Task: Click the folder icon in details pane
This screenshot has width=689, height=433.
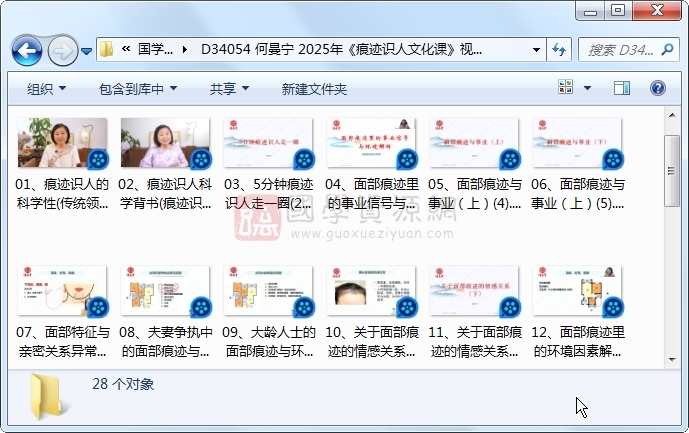Action: (47, 397)
